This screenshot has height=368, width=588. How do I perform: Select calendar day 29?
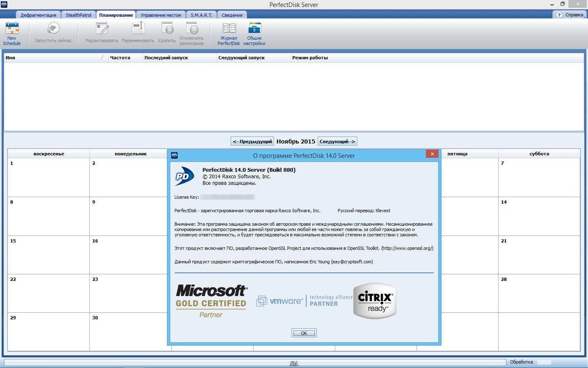pyautogui.click(x=49, y=332)
